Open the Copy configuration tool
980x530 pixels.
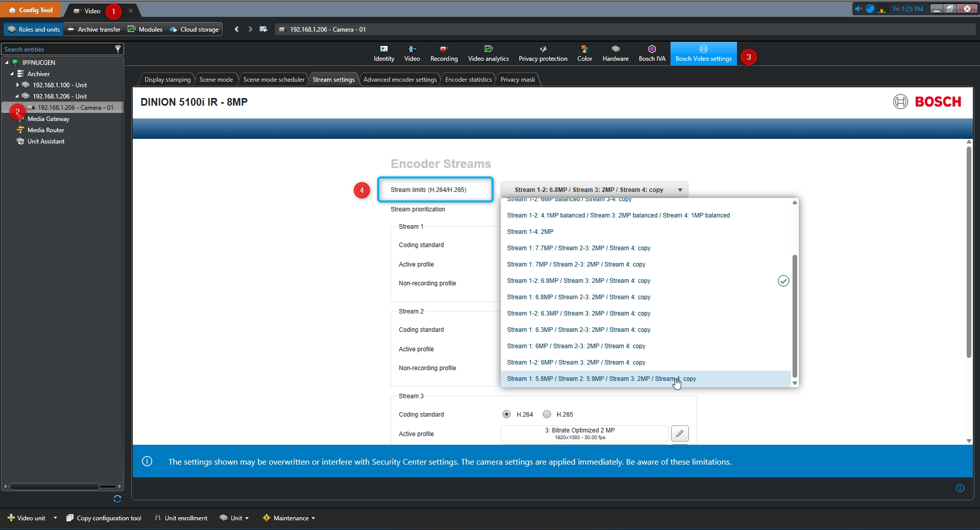pyautogui.click(x=104, y=518)
